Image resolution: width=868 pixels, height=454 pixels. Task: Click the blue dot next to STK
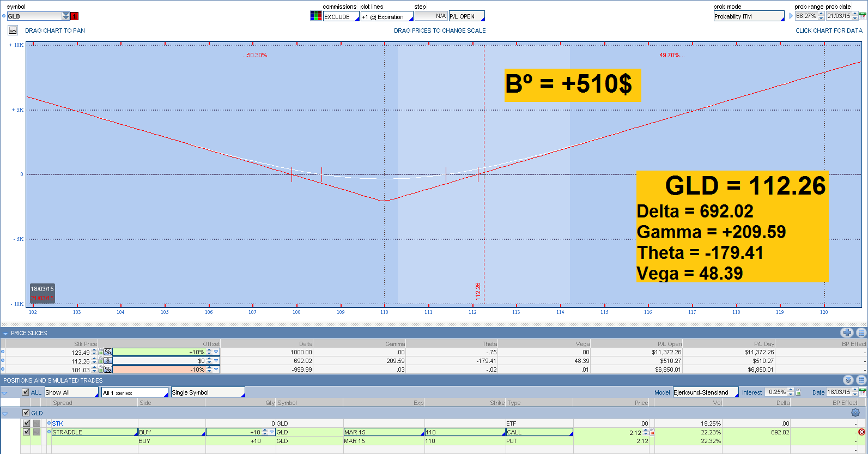point(49,423)
